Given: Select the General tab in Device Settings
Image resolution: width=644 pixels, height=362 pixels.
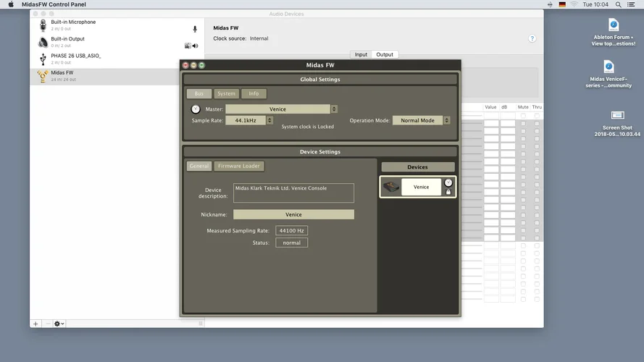Looking at the screenshot, I should click(x=199, y=166).
